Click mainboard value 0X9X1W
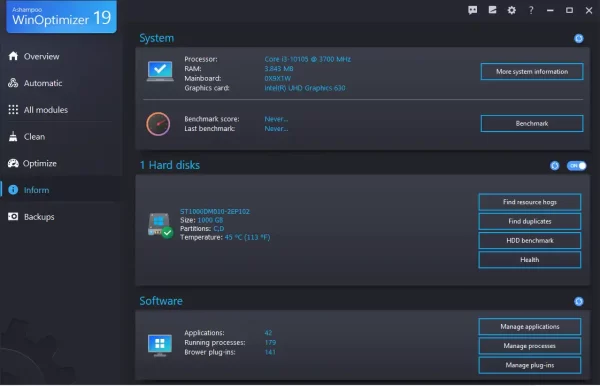Image resolution: width=600 pixels, height=386 pixels. point(277,78)
